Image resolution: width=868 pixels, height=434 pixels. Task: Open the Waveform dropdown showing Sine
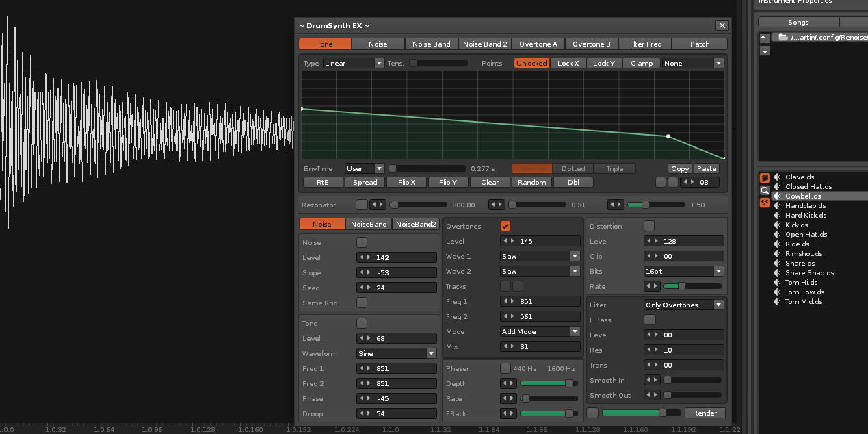click(397, 353)
